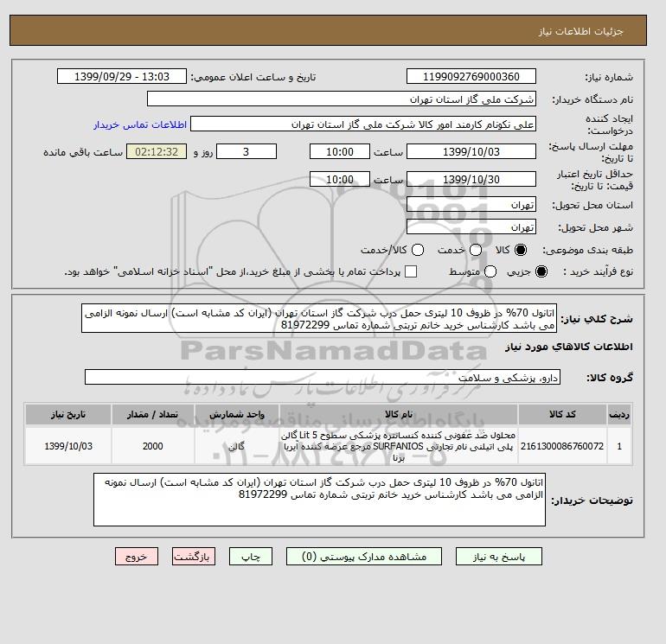Toggle the Islamic treasury payment checkbox
Viewport: 666px width, 644px height.
(x=411, y=271)
